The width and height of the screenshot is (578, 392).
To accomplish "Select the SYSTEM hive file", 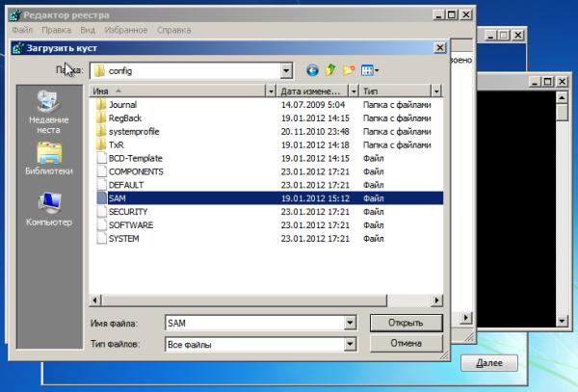I will click(123, 238).
